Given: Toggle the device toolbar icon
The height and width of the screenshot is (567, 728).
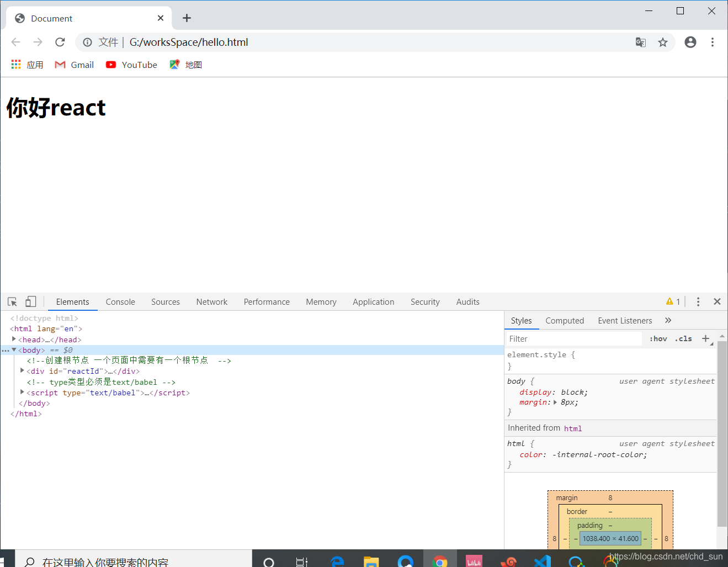Looking at the screenshot, I should tap(31, 301).
